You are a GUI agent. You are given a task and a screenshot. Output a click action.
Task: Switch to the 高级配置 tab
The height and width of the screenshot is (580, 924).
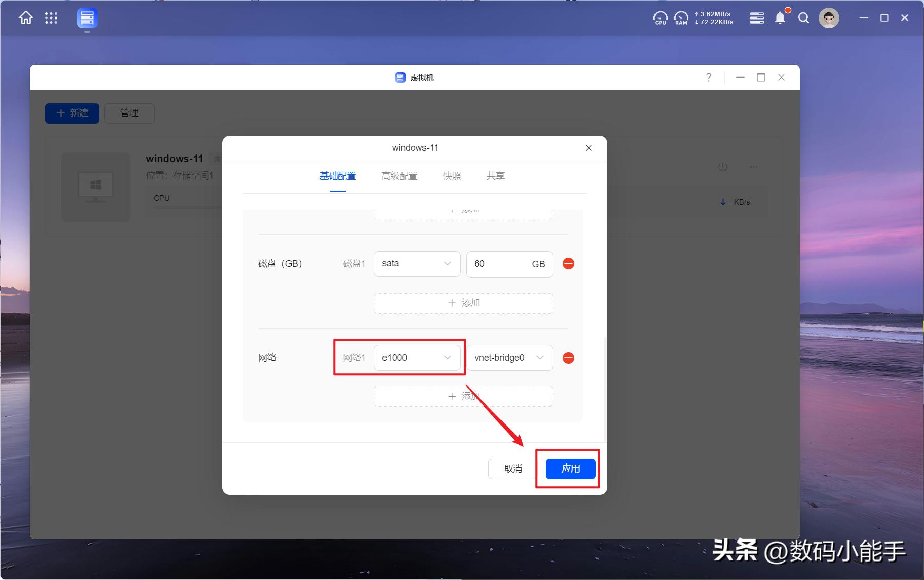[399, 176]
